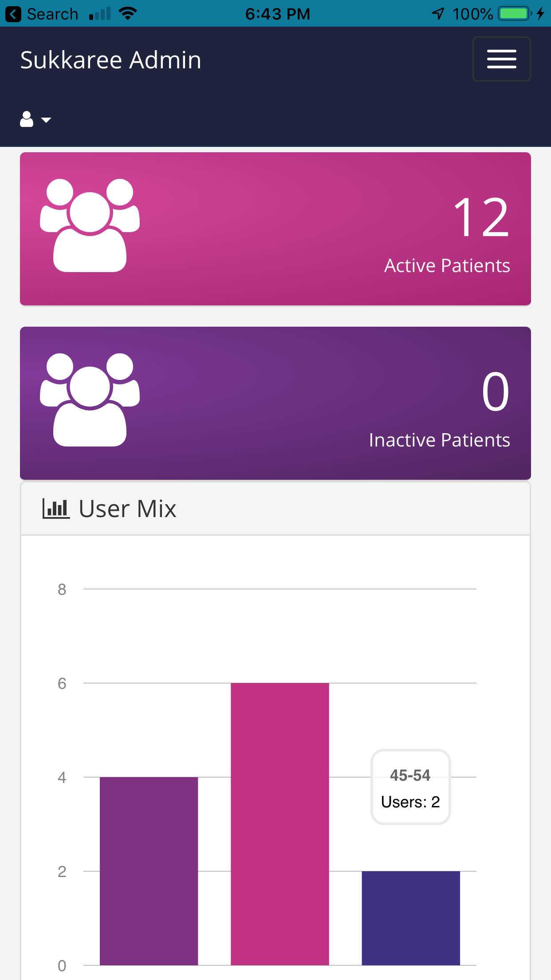Open the Inactive Patients label
551x980 pixels.
point(439,440)
